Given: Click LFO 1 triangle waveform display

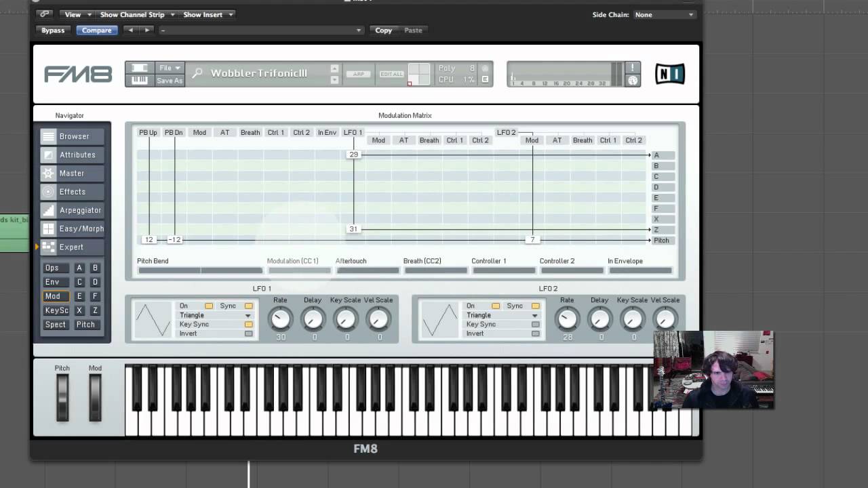Looking at the screenshot, I should pos(153,319).
